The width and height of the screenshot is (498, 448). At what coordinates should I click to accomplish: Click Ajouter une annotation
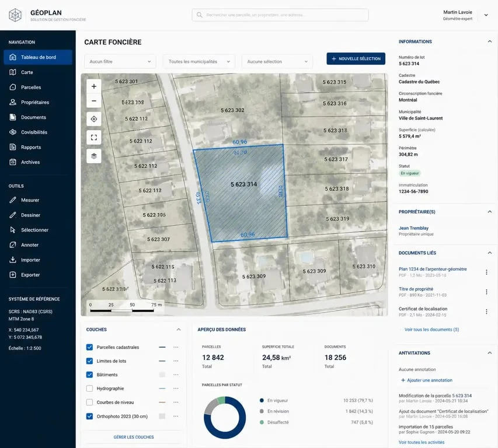[x=427, y=380]
